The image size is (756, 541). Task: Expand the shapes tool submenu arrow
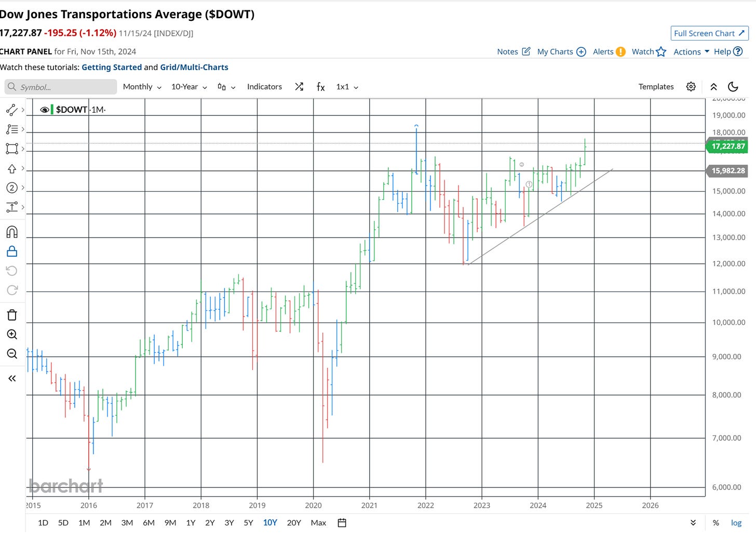pyautogui.click(x=23, y=149)
